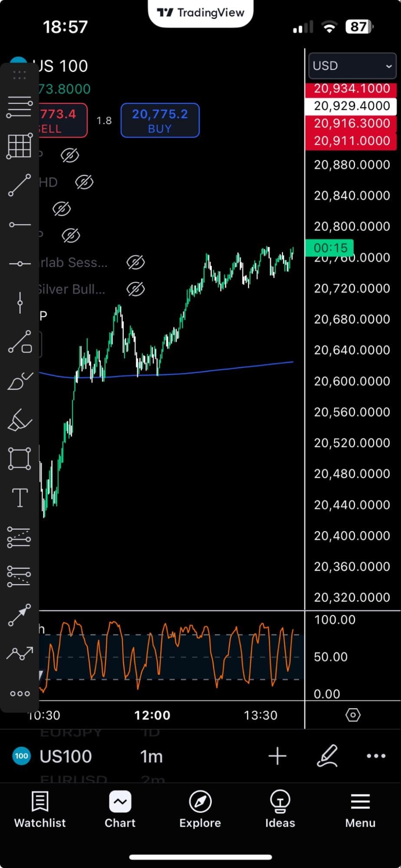Screen dimensions: 401x868
Task: Toggle visibility eye of Silver Bull... indicator
Action: coord(135,289)
